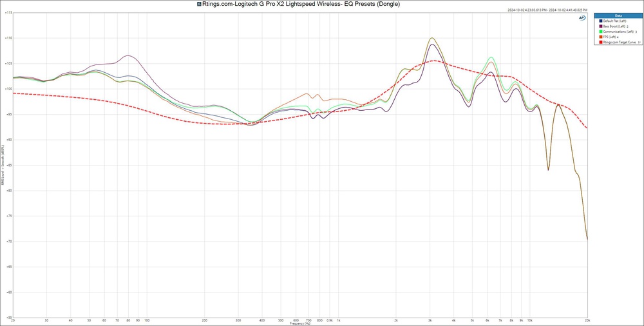Click the 20k tick on the frequency axis

point(587,320)
